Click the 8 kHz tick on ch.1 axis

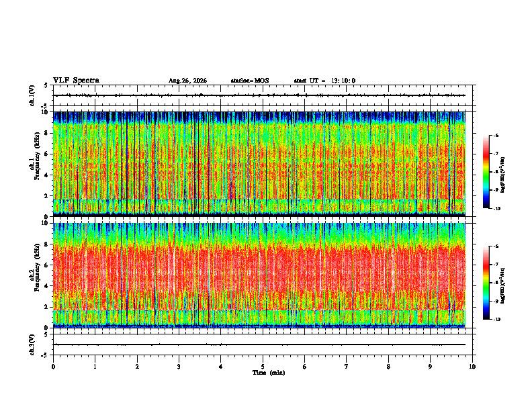point(47,133)
